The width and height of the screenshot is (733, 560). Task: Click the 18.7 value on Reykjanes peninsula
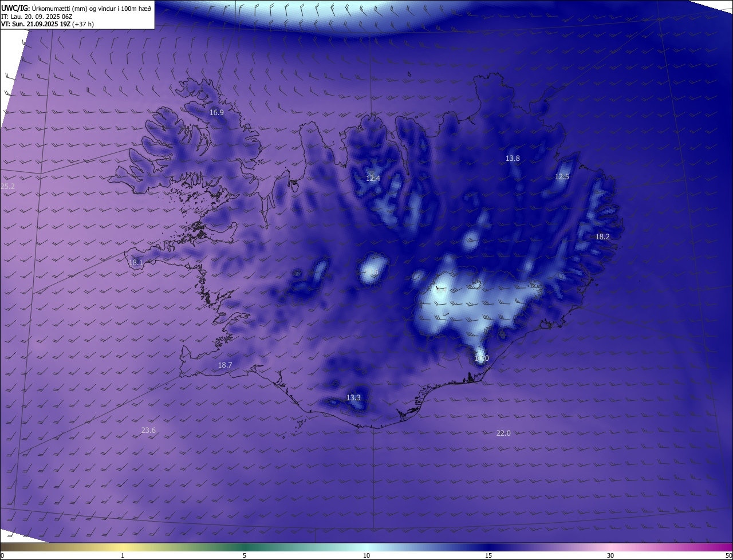point(225,365)
